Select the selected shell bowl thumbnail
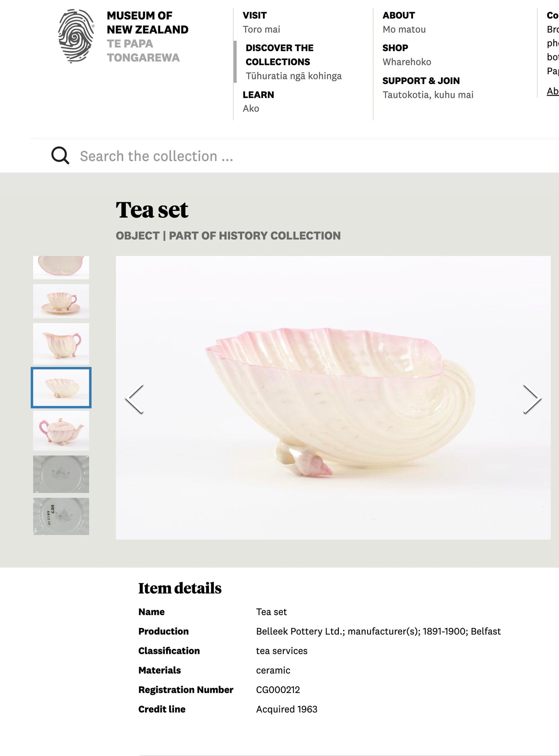Image resolution: width=559 pixels, height=756 pixels. (61, 387)
